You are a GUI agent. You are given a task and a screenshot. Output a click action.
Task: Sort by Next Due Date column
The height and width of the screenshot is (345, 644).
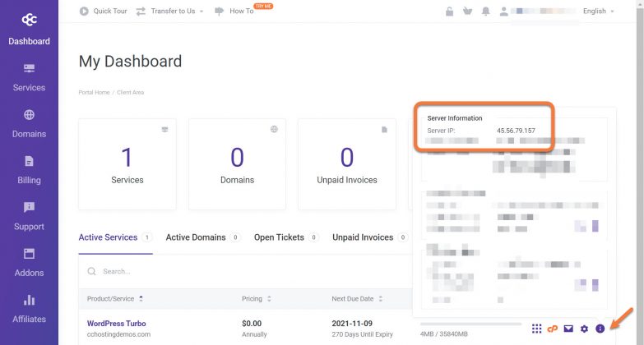359,298
